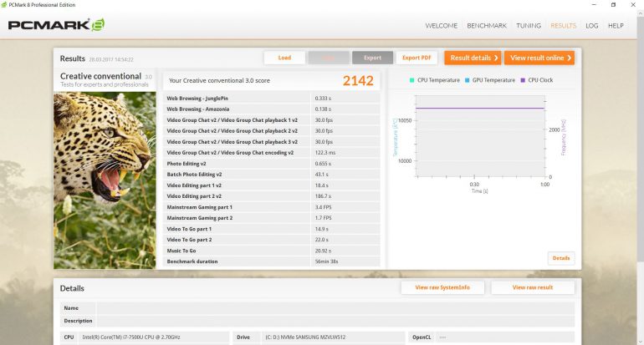Click the Description input field
Viewport: 644px width, 345px height.
(x=335, y=321)
